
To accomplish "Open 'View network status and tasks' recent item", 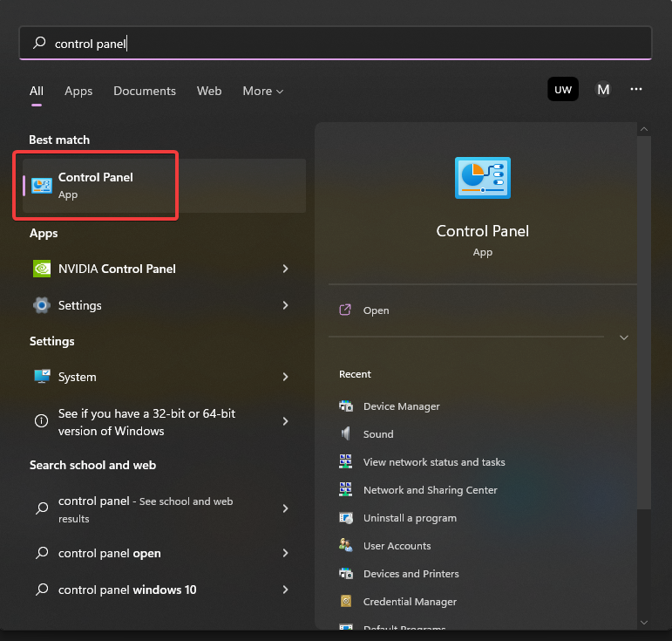I will point(434,461).
